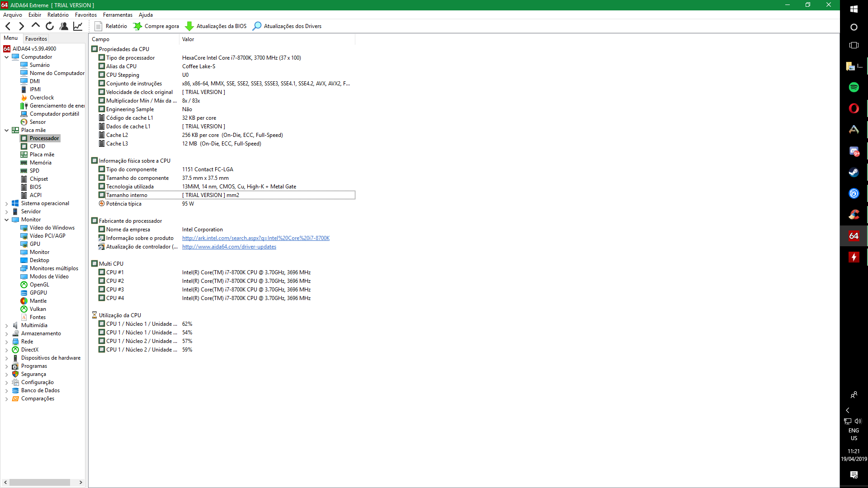Image resolution: width=868 pixels, height=488 pixels.
Task: Select Sumário in the tree
Action: (x=39, y=65)
